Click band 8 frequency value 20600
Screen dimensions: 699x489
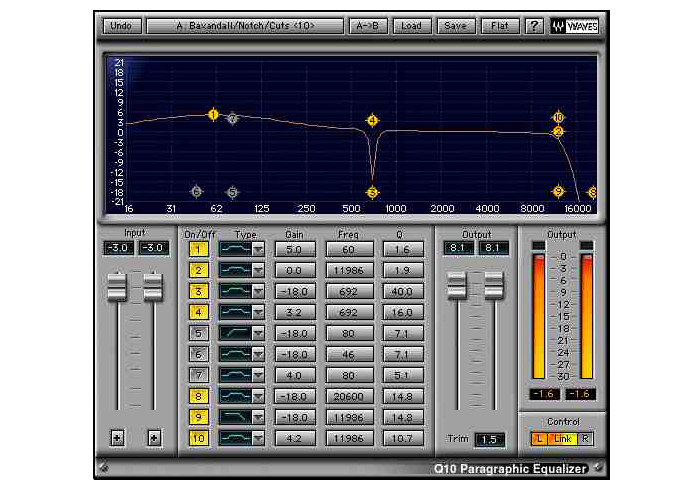pos(349,396)
